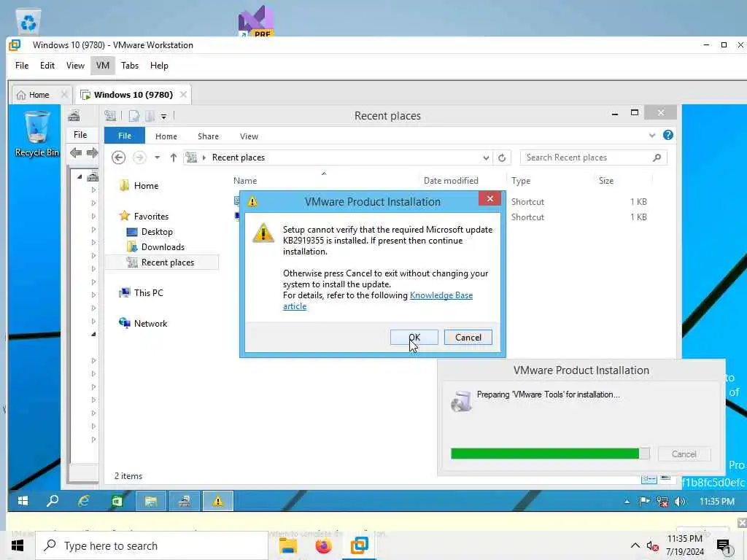
Task: Go back in Recent places Explorer
Action: (119, 157)
